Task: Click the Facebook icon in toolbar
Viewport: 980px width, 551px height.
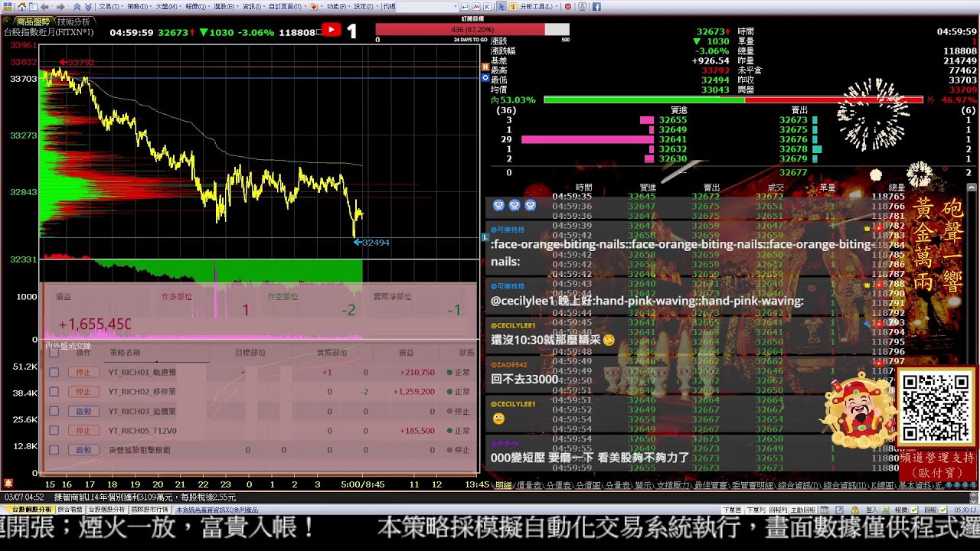Action: 596,6
